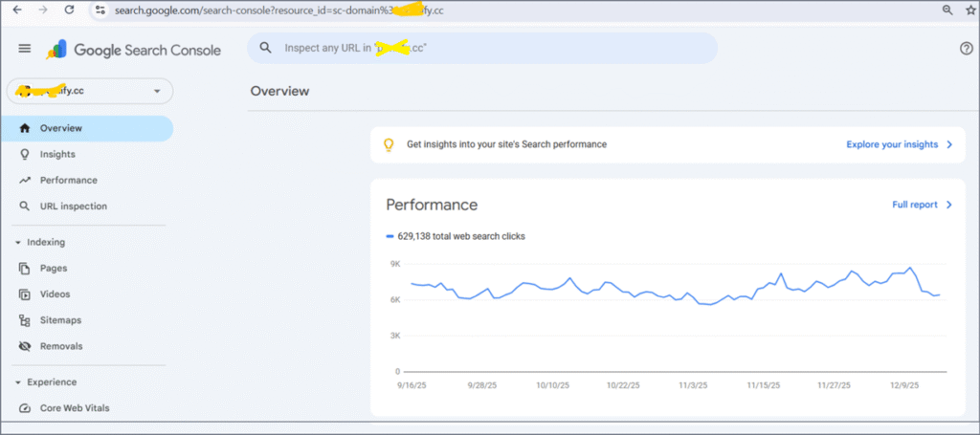This screenshot has height=435, width=980.
Task: Click the Explore your insights link
Action: [899, 144]
